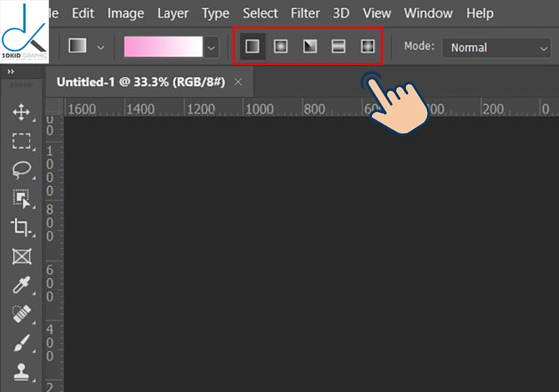Select the Frame tool
Viewport: 559px width, 392px height.
tap(22, 256)
